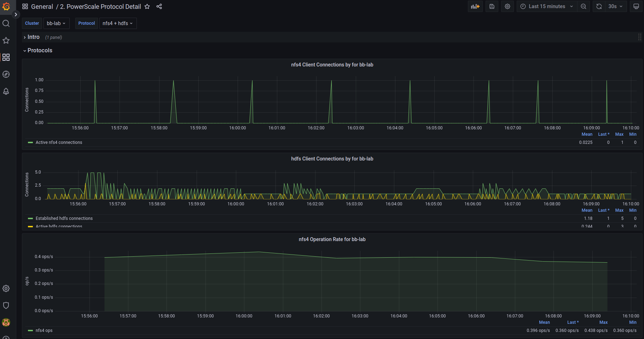
Task: Open the user profile avatar
Action: [x=6, y=322]
